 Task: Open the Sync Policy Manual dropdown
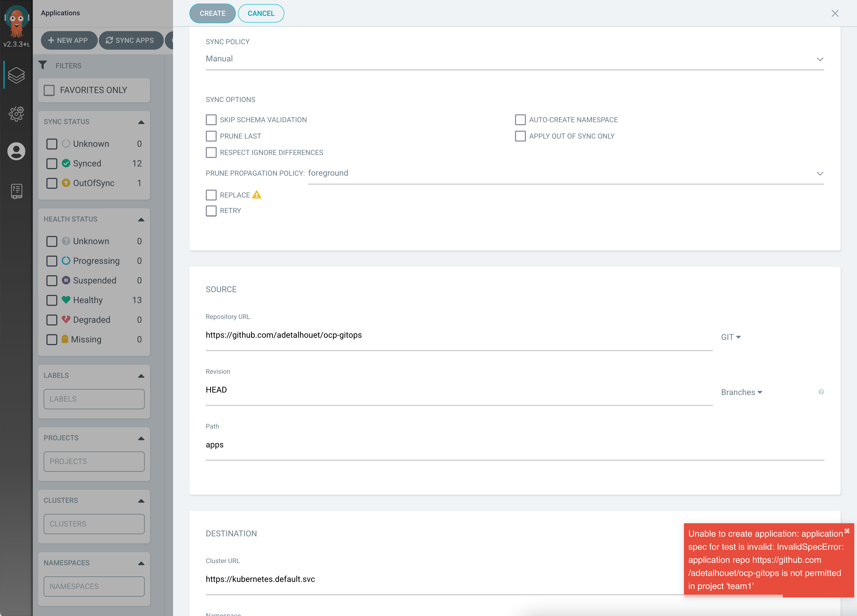point(514,59)
